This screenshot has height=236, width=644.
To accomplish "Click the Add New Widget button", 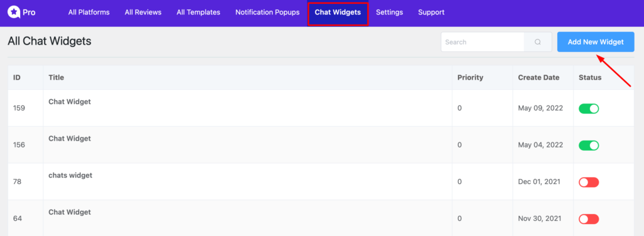I will pos(596,42).
